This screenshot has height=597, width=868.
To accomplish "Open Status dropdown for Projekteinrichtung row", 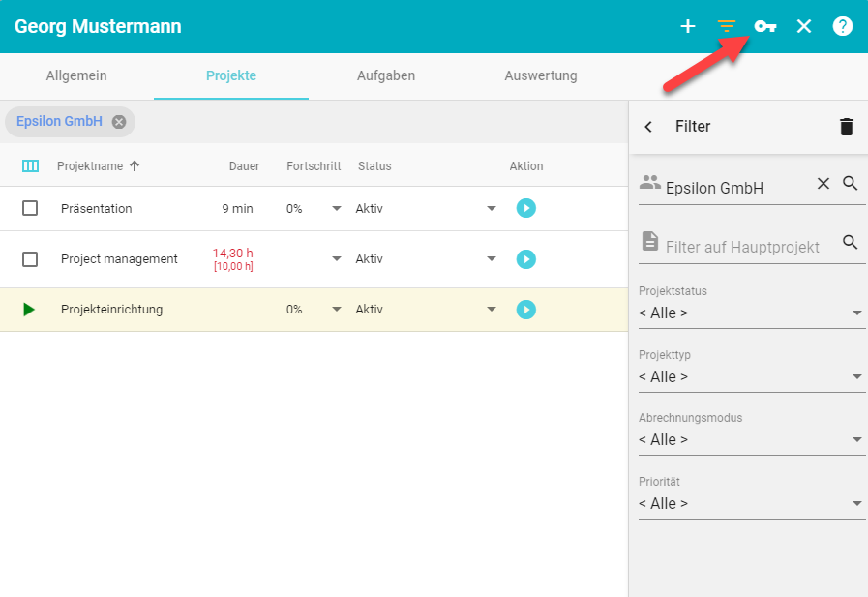I will [x=492, y=310].
